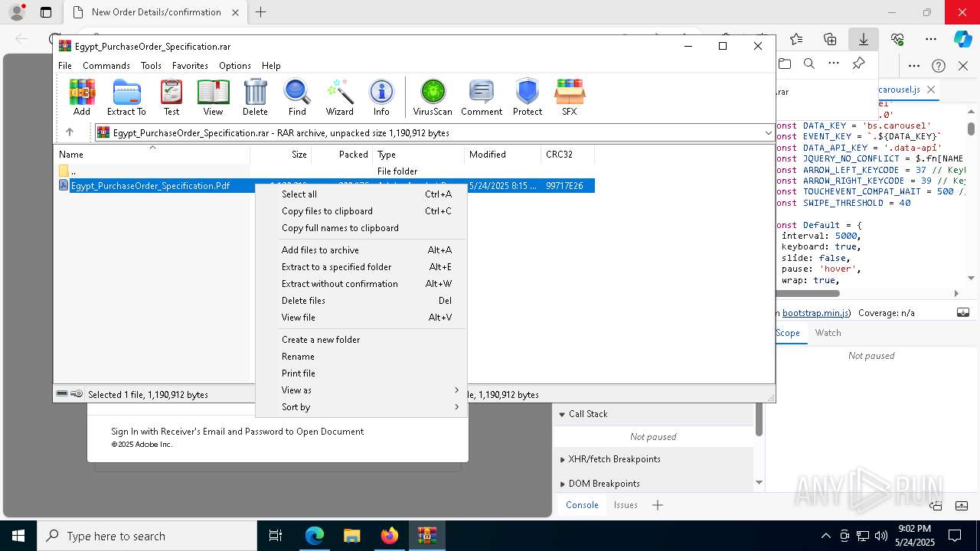Open Microsoft Edge from taskbar
The width and height of the screenshot is (980, 551).
click(315, 536)
